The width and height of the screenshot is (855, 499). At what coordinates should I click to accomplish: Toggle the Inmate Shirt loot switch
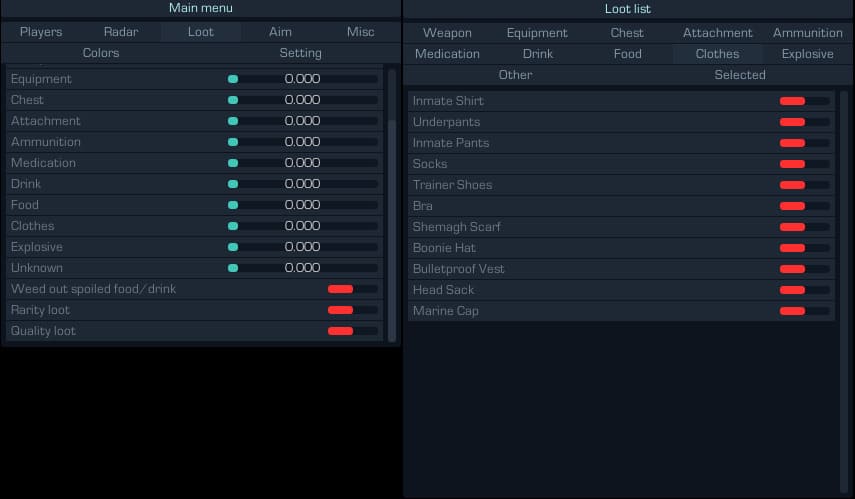[804, 101]
